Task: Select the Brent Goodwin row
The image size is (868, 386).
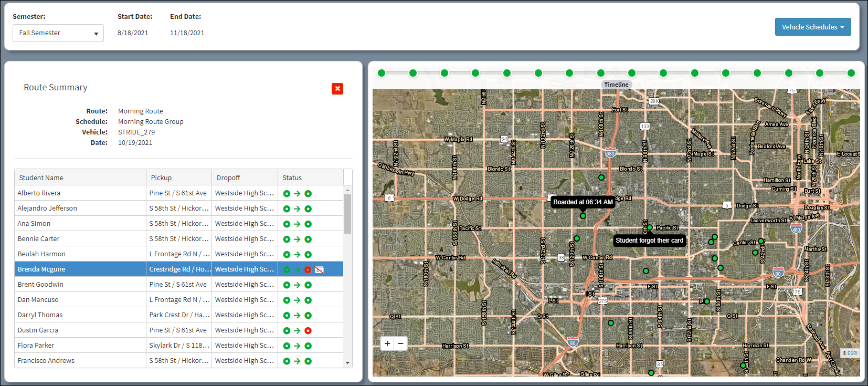Action: 179,285
